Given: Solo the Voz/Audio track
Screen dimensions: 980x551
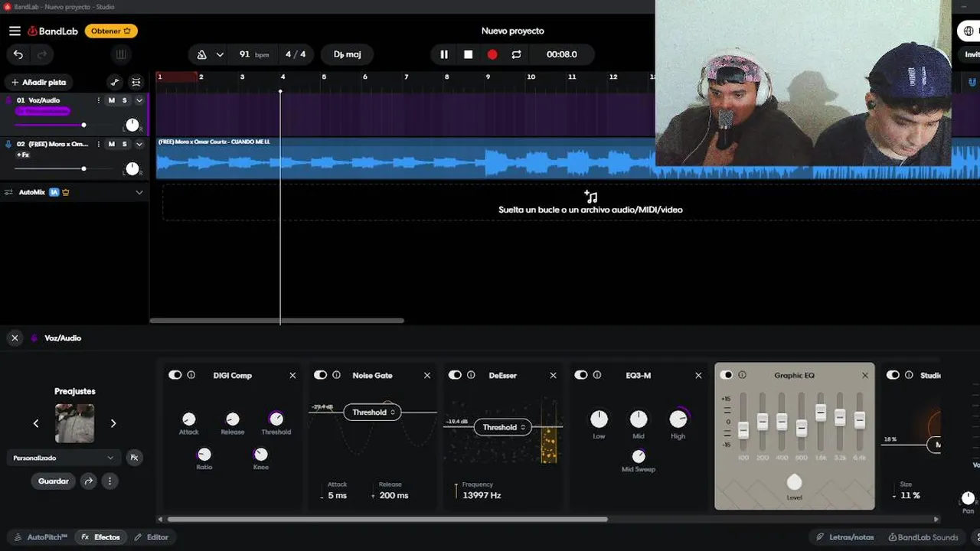Looking at the screenshot, I should point(125,100).
